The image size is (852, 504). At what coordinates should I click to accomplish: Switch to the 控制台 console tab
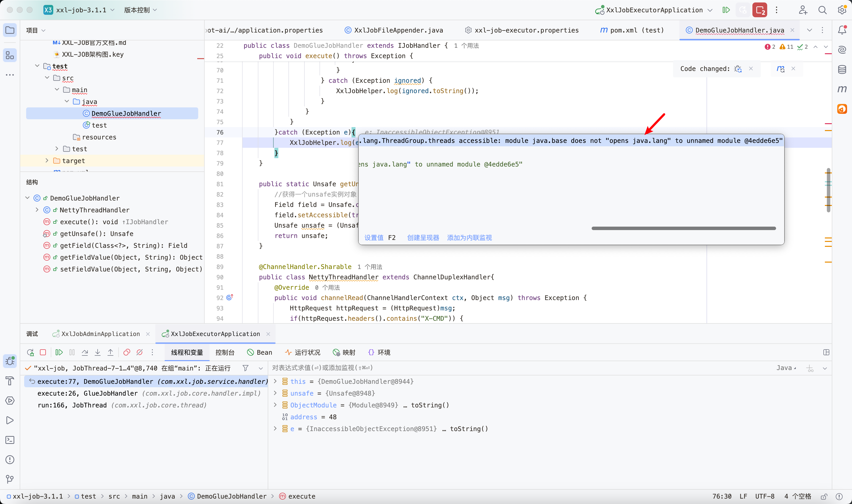225,352
